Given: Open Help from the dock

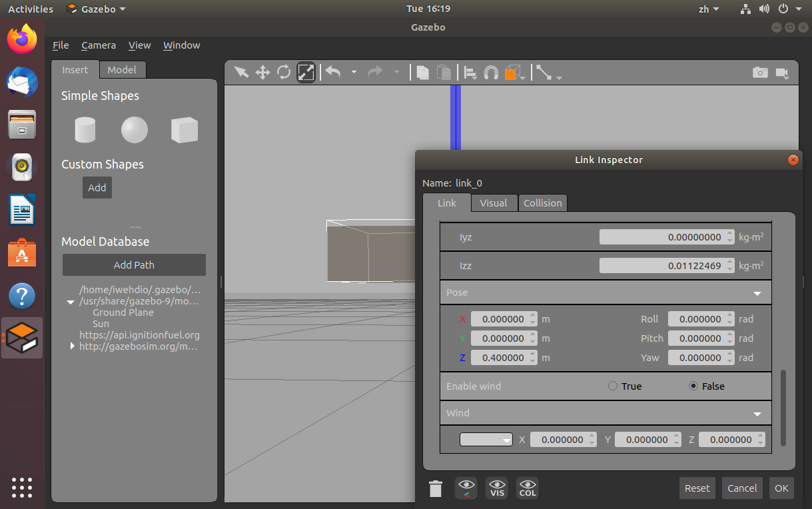Looking at the screenshot, I should point(22,295).
